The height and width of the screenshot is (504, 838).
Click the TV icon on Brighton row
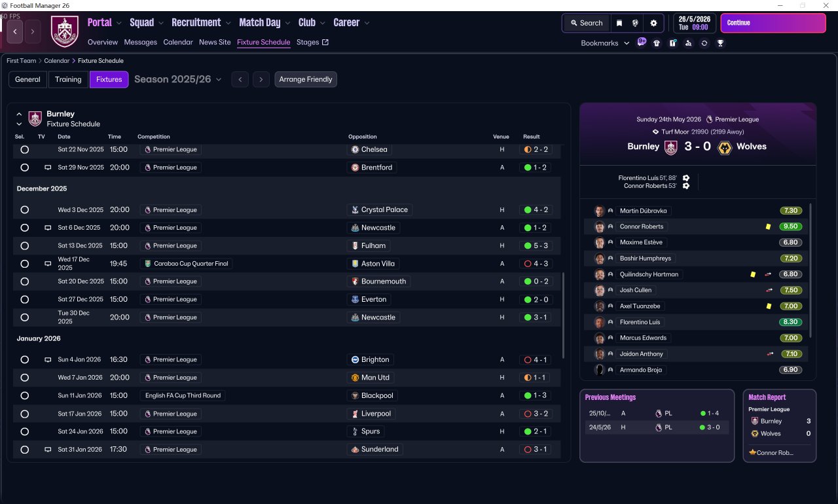coord(48,360)
